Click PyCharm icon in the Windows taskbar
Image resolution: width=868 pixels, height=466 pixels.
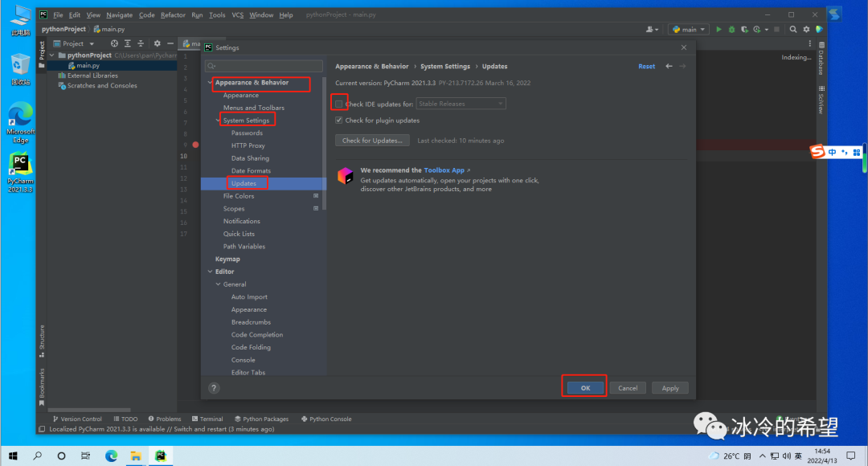pyautogui.click(x=161, y=456)
